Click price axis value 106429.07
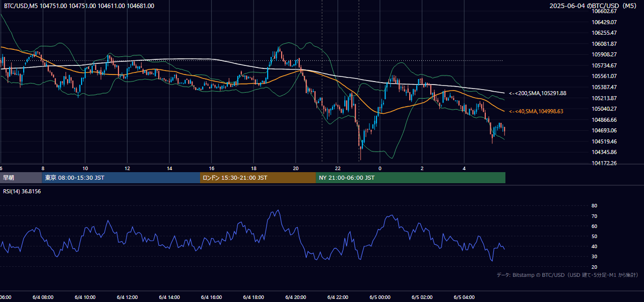 coord(604,22)
